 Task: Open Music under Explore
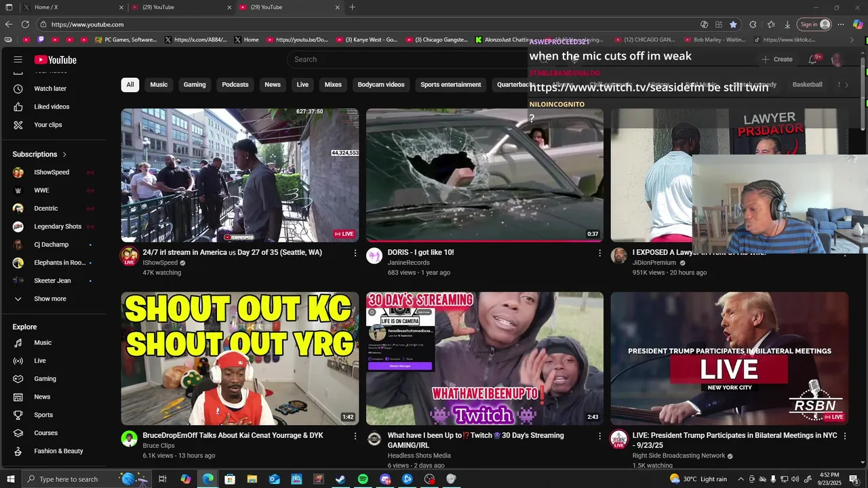43,343
